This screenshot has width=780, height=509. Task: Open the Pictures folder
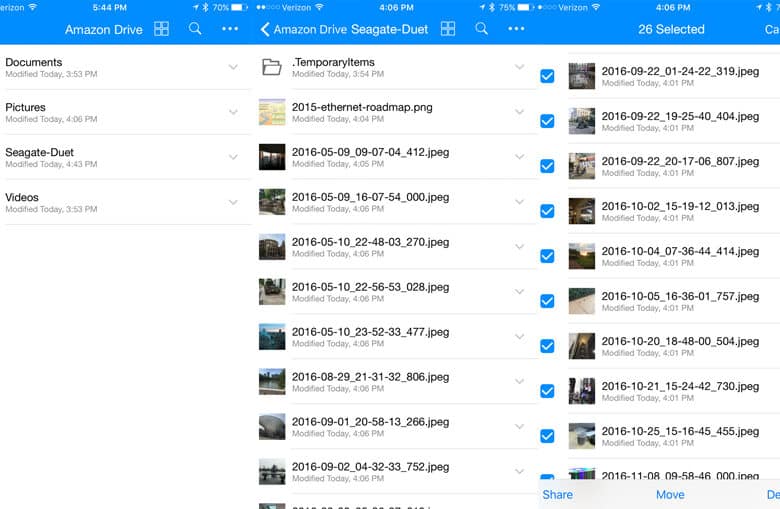tap(127, 112)
